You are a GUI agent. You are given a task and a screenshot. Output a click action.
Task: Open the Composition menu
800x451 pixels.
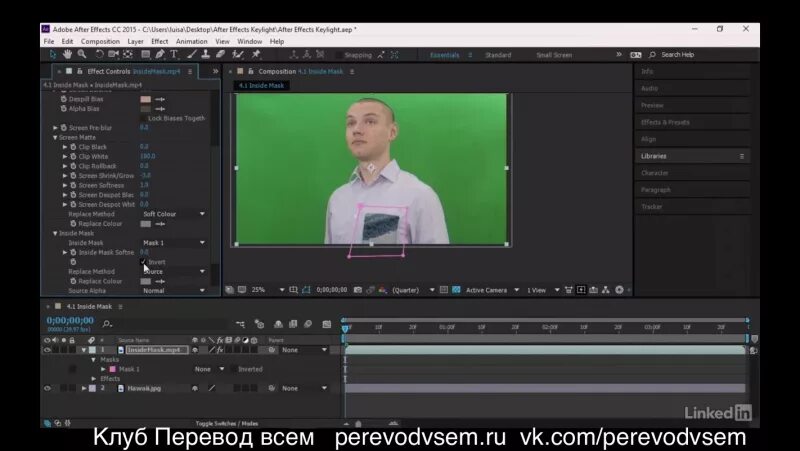100,41
